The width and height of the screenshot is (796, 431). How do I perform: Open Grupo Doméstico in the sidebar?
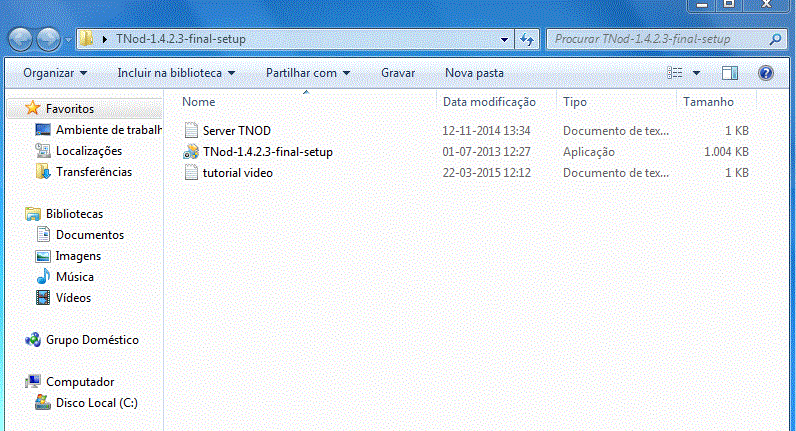click(92, 340)
